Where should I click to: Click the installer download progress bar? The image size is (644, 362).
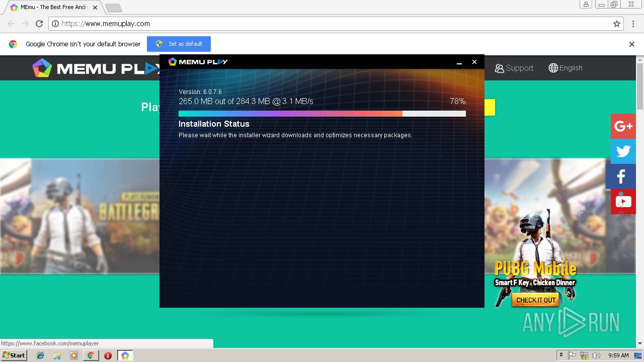pos(322,114)
